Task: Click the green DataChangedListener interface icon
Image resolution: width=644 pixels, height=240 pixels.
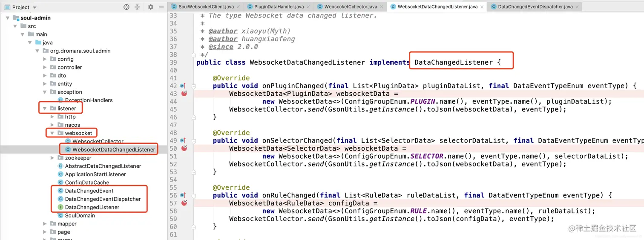Action: point(60,207)
